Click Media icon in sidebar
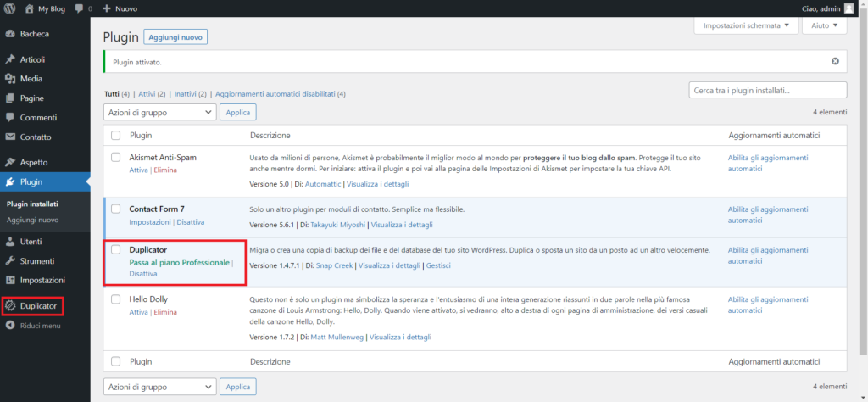The image size is (868, 402). [x=10, y=79]
